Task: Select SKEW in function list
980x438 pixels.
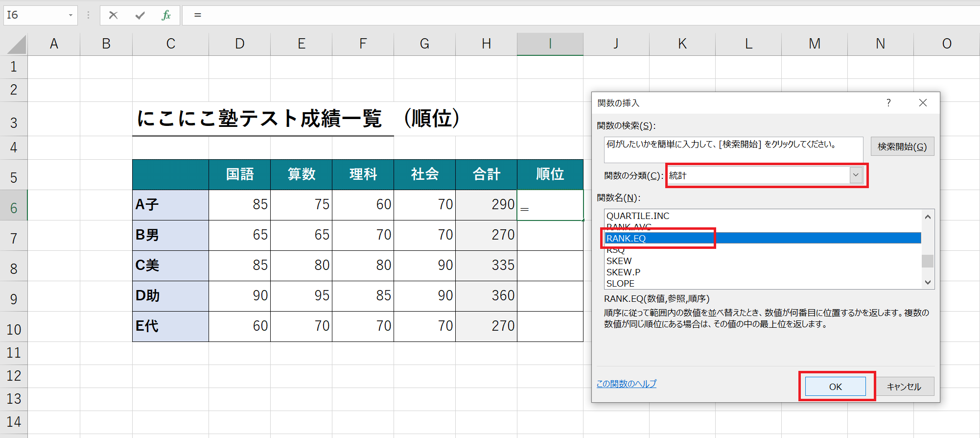Action: 763,261
